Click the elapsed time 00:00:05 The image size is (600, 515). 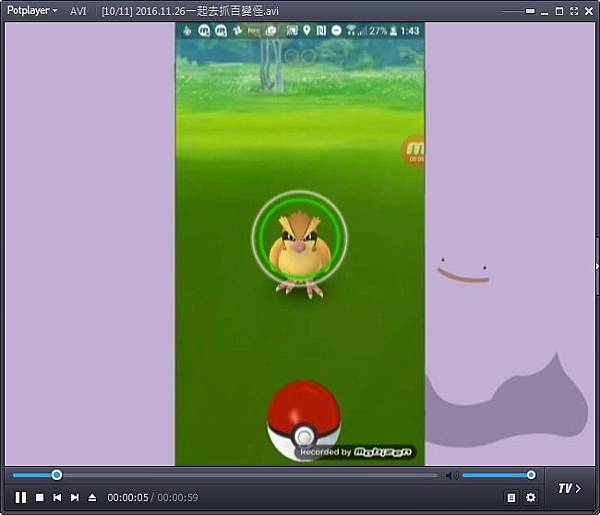pyautogui.click(x=128, y=498)
